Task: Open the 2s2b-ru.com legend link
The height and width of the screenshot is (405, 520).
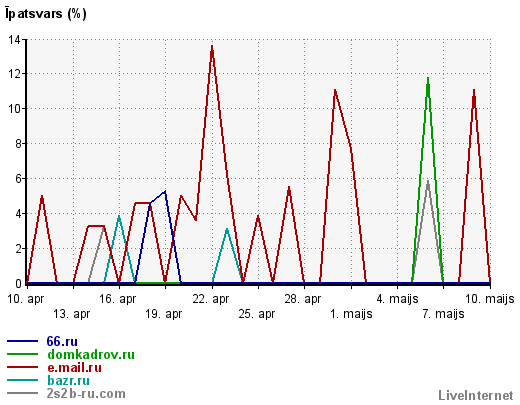Action: coord(86,393)
